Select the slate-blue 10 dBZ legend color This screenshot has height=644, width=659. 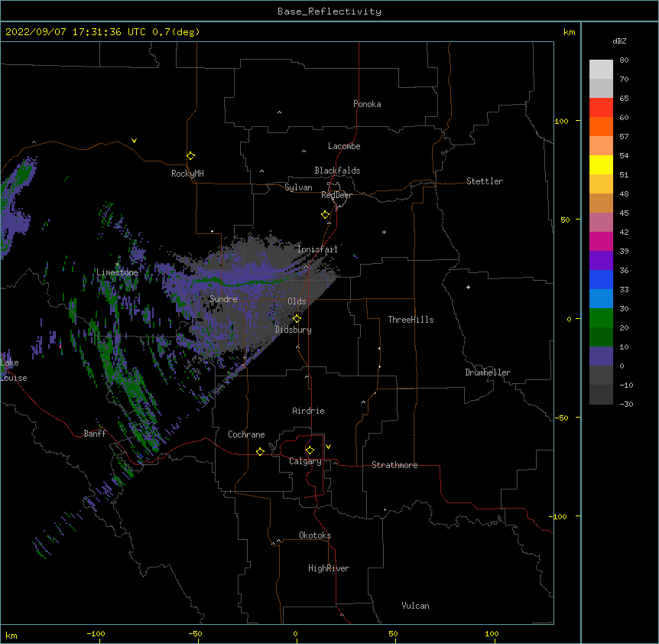tap(601, 356)
